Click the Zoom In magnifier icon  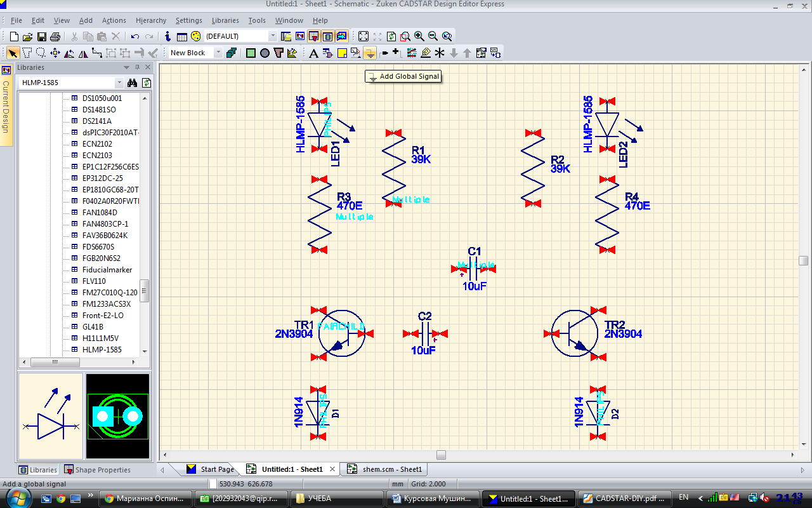419,37
